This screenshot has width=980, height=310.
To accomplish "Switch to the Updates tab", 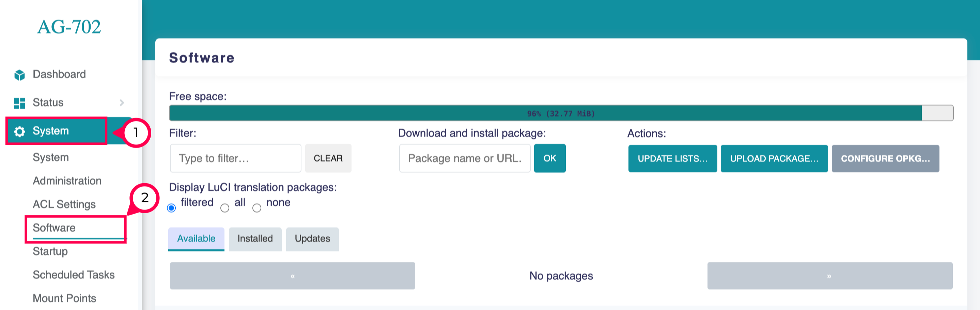I will coord(312,239).
